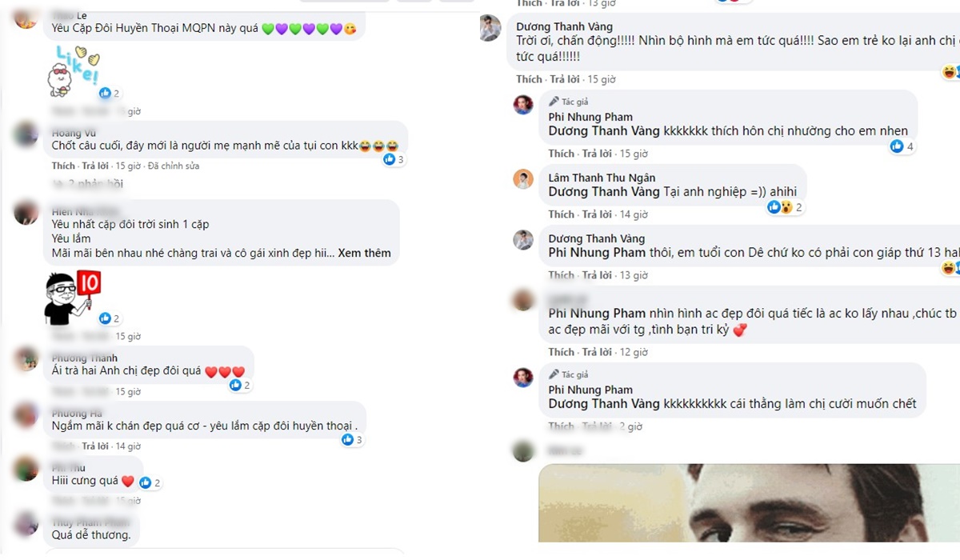Image resolution: width=960 pixels, height=560 pixels.
Task: Expand 'Xem thêm' on Hien's comment
Action: [x=365, y=253]
